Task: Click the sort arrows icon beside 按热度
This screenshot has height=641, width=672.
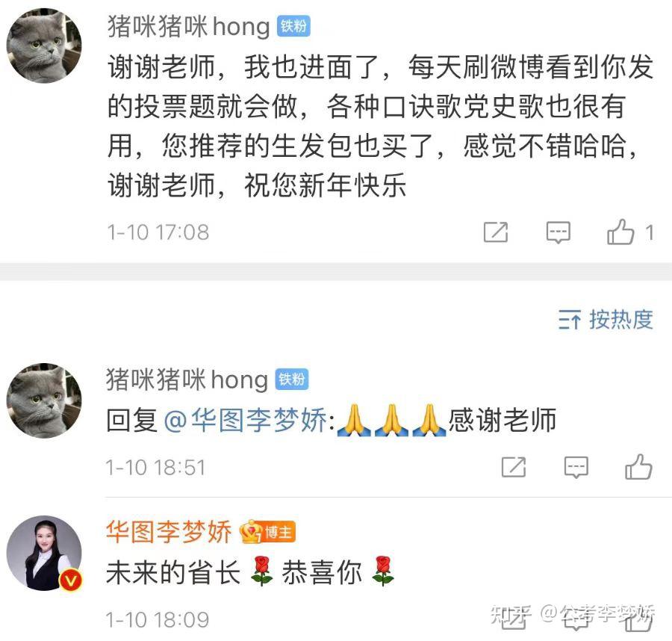Action: (570, 320)
